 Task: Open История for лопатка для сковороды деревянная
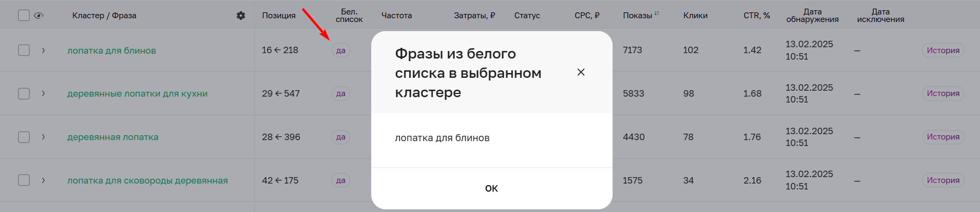coord(943,180)
